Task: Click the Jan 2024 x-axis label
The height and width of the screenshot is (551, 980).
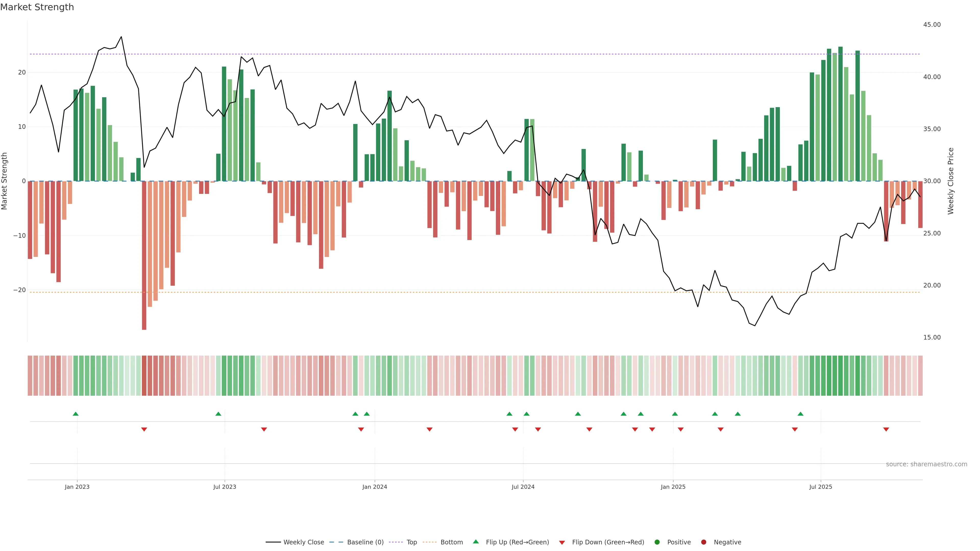Action: tap(374, 487)
